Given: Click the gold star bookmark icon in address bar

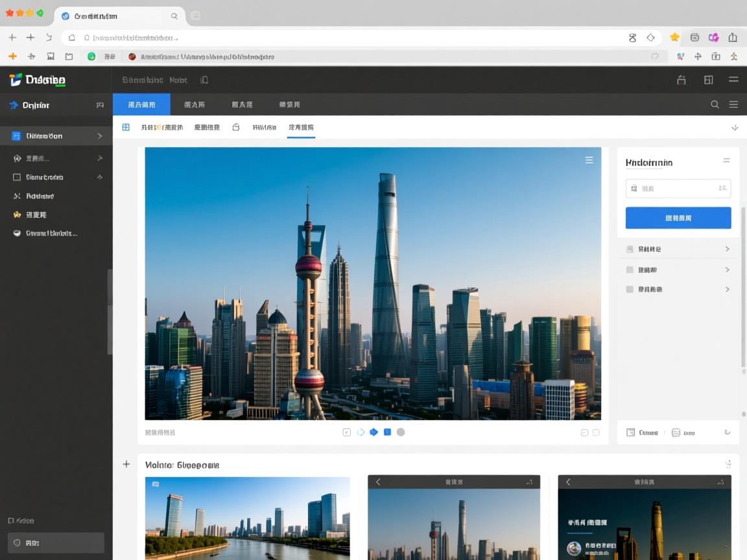Looking at the screenshot, I should point(674,38).
